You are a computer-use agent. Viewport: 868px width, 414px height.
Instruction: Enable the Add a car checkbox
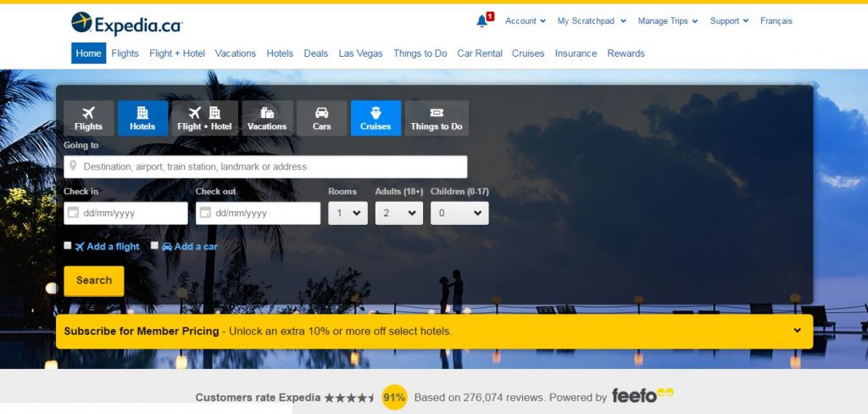click(x=154, y=245)
